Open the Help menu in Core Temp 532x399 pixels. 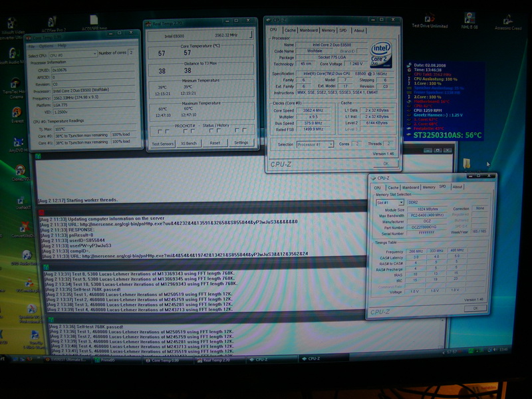point(62,45)
